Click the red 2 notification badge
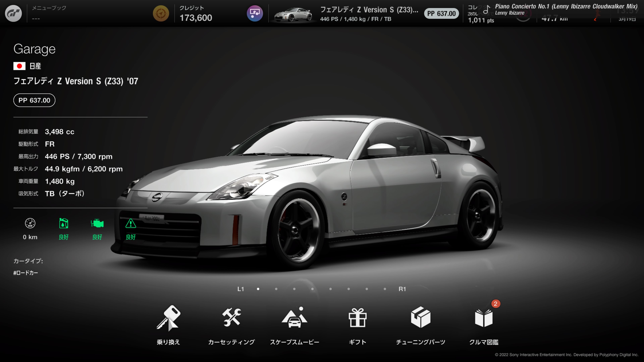This screenshot has width=644, height=362. 496,304
